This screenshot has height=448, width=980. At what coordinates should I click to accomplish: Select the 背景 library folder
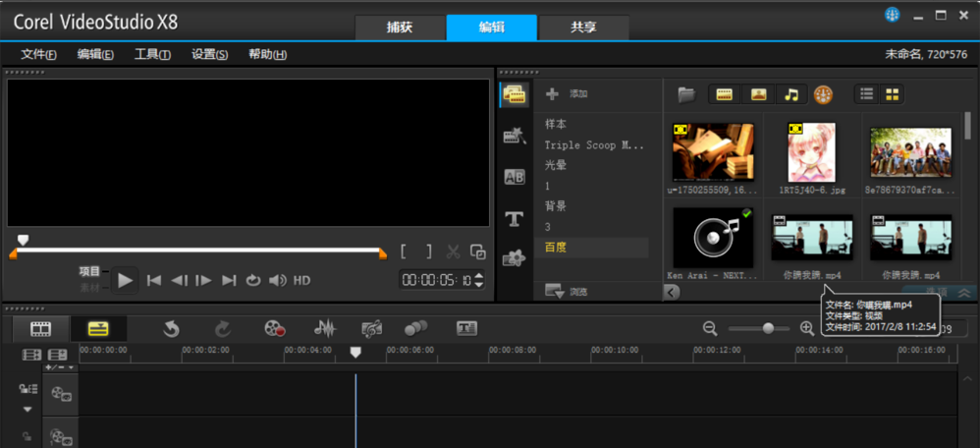pos(556,206)
